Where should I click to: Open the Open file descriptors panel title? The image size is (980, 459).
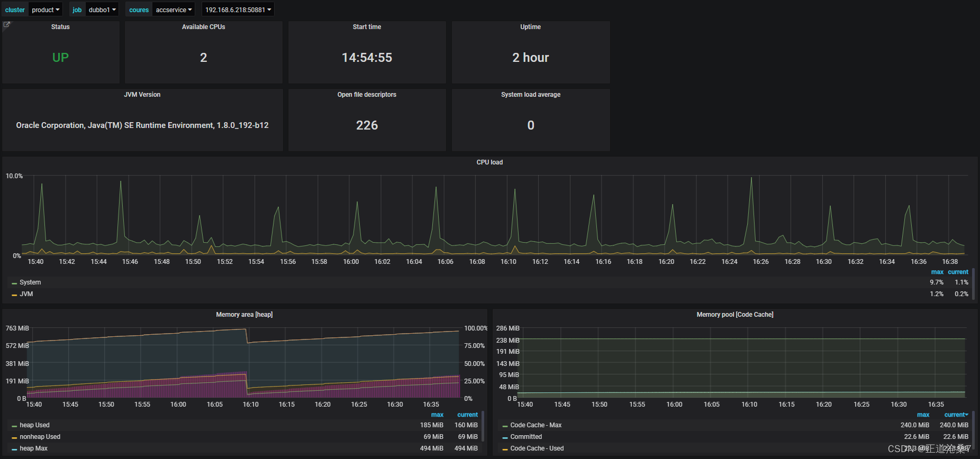tap(367, 95)
